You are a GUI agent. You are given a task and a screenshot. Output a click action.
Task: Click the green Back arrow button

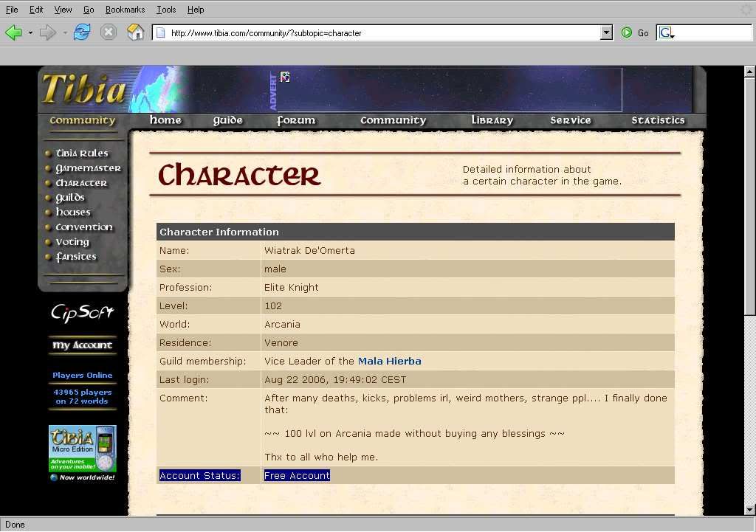click(x=13, y=32)
